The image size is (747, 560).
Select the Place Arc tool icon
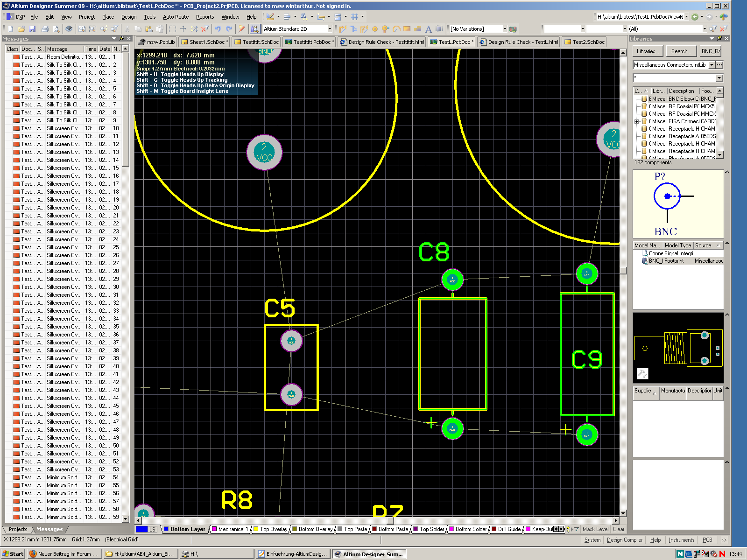[396, 29]
